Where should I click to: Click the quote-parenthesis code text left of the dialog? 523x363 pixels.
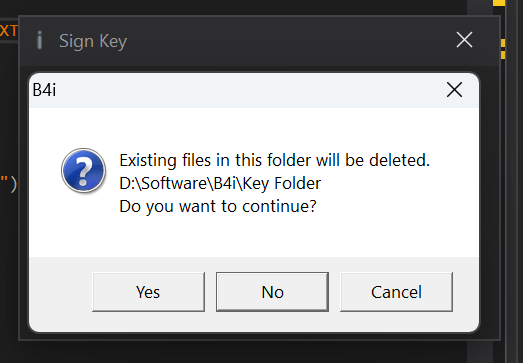tap(9, 184)
